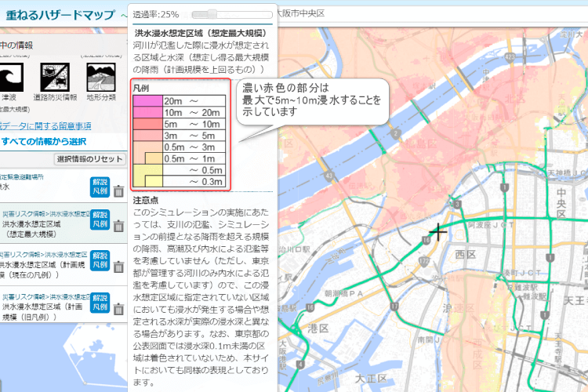Open the データに関する留意事項 link
588x392 pixels.
[x=45, y=126]
